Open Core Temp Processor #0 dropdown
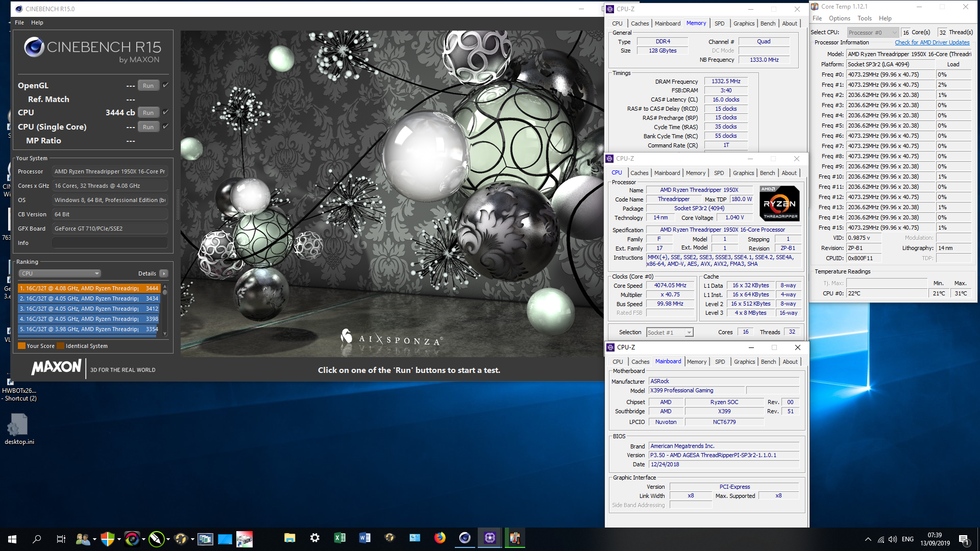 (872, 33)
